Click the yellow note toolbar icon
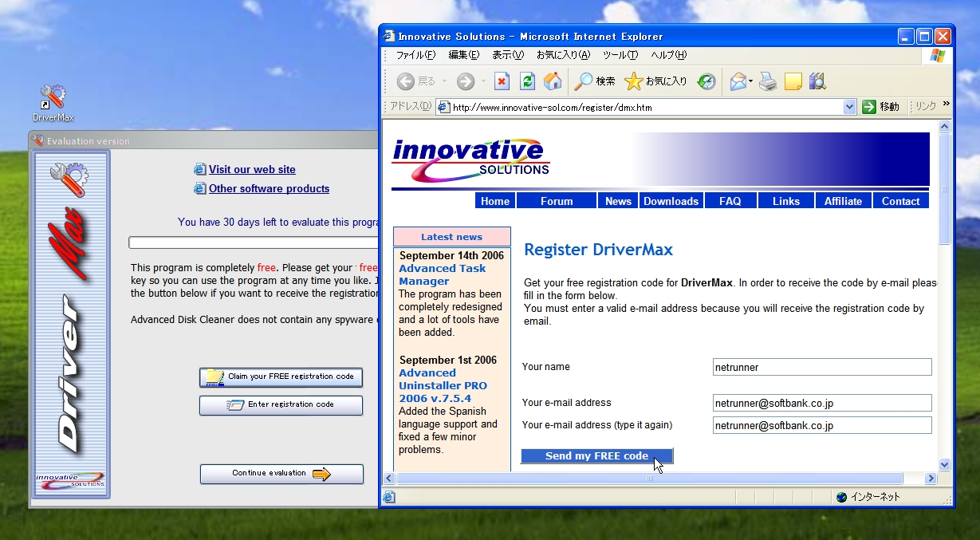Screen dimensions: 980x540 point(793,81)
